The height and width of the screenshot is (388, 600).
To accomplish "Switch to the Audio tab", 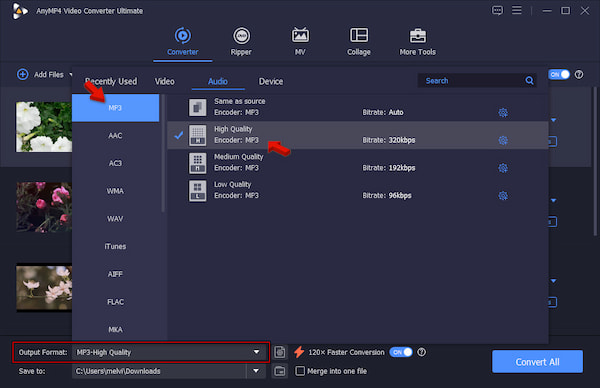I will (218, 81).
